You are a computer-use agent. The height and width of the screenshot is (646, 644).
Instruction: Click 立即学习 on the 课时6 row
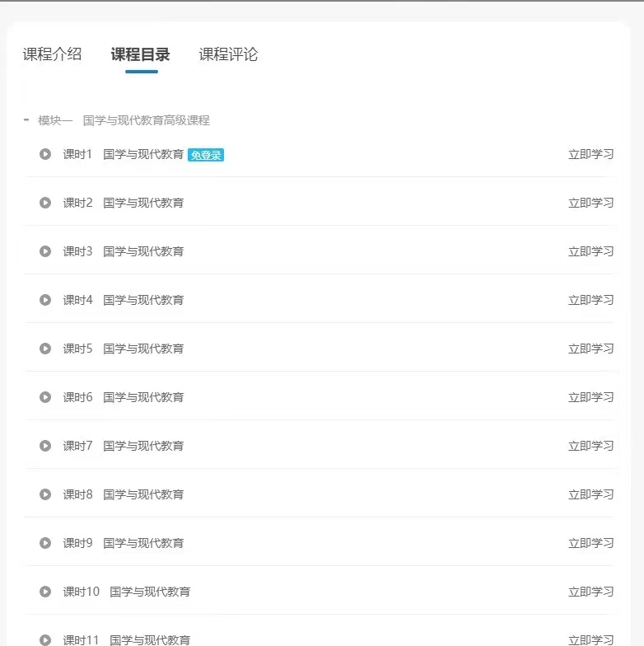[591, 397]
